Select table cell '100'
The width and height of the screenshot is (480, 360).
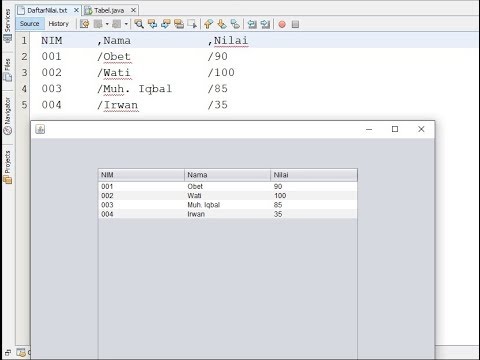314,196
